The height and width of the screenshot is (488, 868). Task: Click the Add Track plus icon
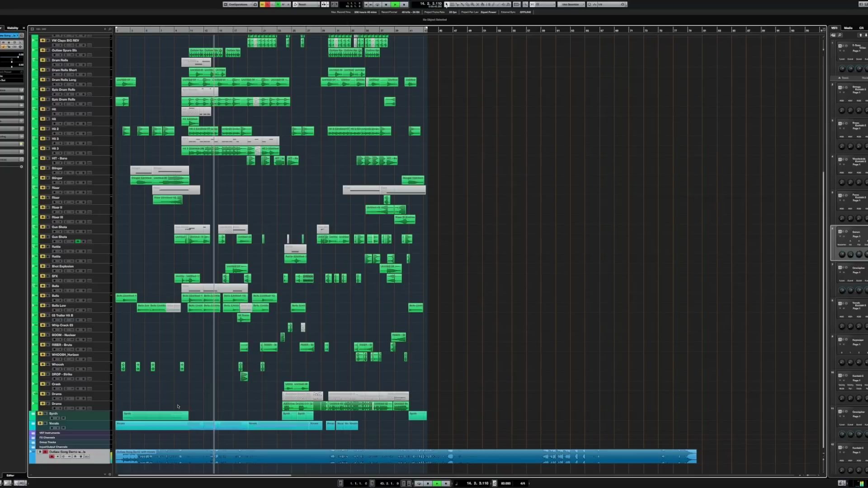105,29
